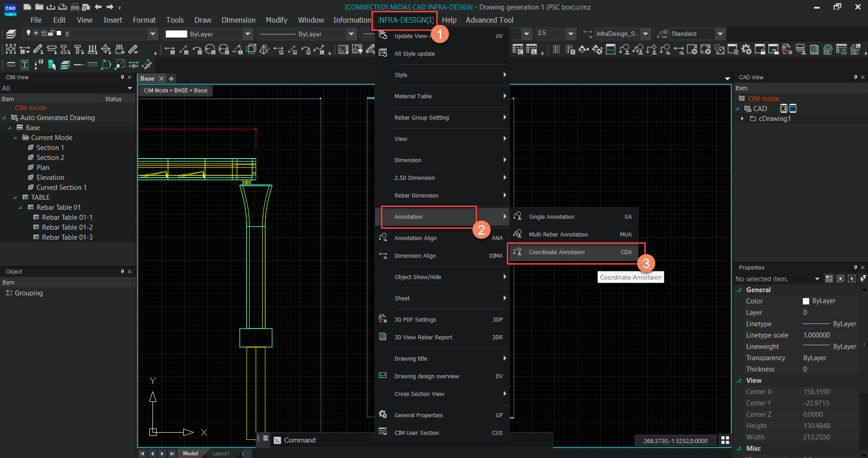The height and width of the screenshot is (458, 868).
Task: Choose 3D View Rebar Report menu item
Action: [442, 337]
